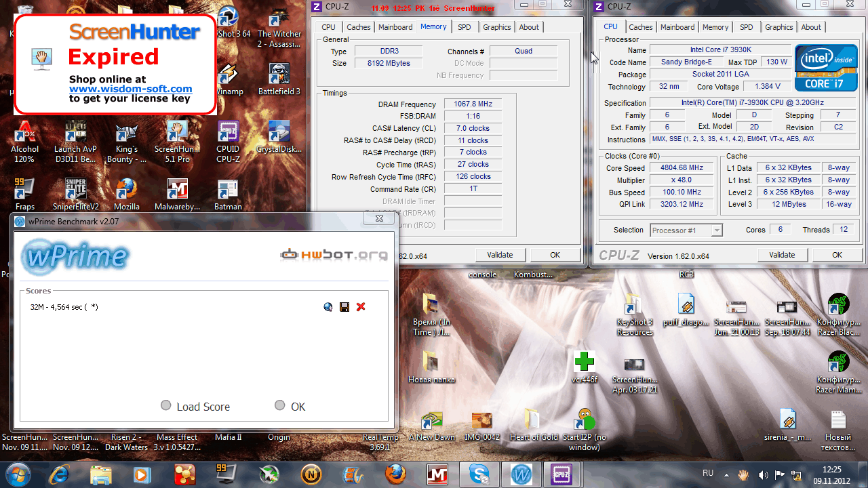This screenshot has height=488, width=868.
Task: Click the Skype taskbar icon
Action: [x=479, y=474]
